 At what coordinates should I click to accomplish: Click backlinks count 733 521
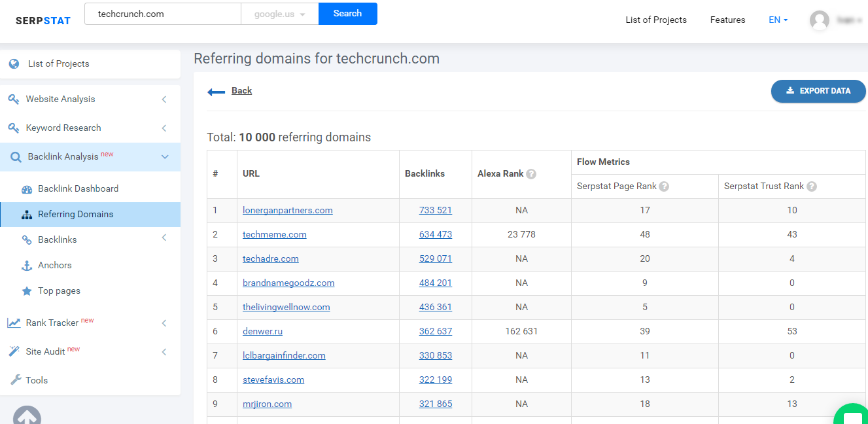coord(436,211)
